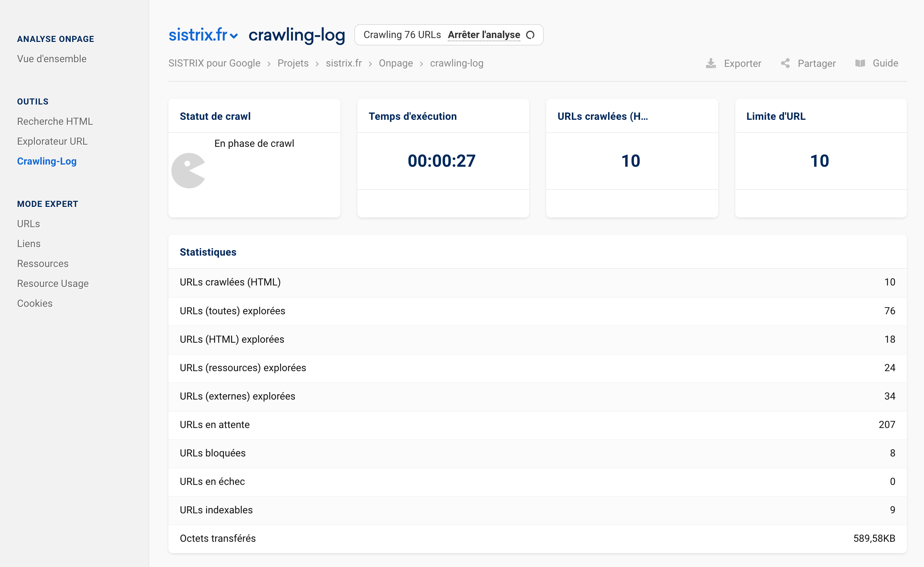Click the ANALYSE ONPAGE sidebar heading
This screenshot has width=924, height=567.
pyautogui.click(x=55, y=39)
